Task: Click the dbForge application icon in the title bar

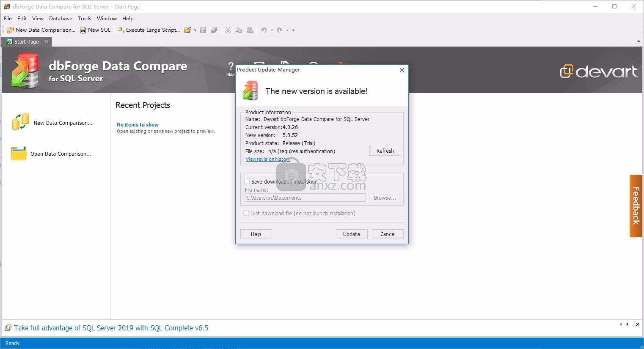Action: pyautogui.click(x=7, y=6)
